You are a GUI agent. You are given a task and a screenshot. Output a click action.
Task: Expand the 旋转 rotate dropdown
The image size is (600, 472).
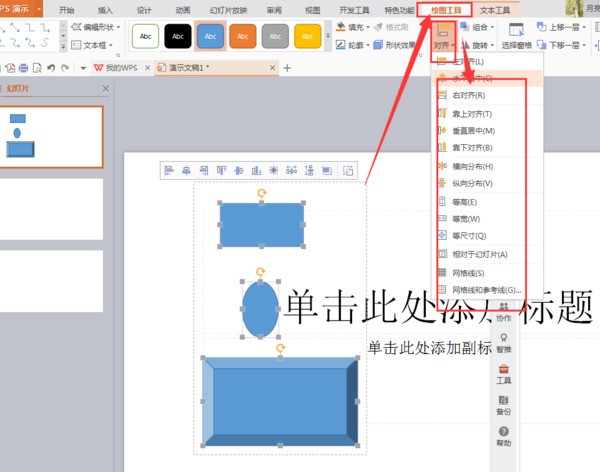click(479, 45)
